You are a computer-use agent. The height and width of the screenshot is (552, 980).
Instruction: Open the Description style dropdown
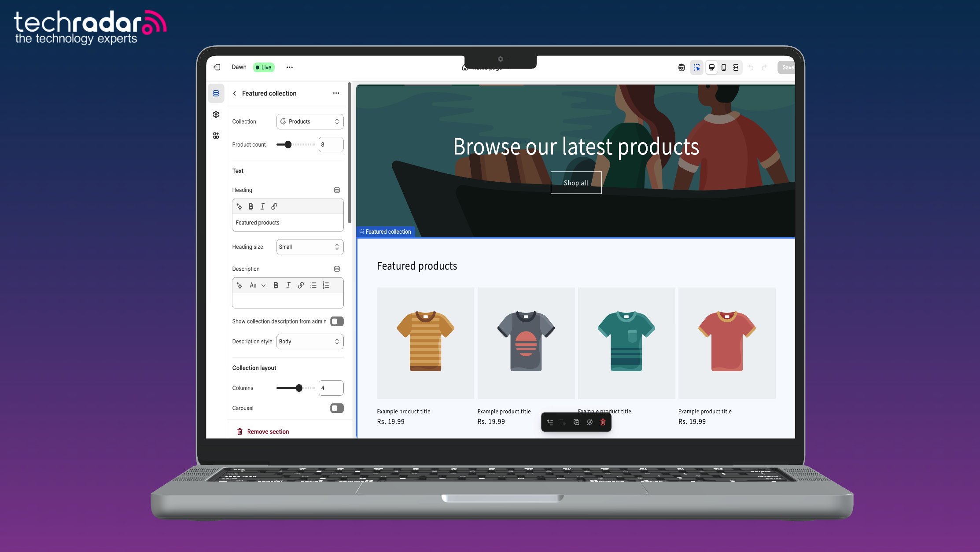click(x=310, y=342)
